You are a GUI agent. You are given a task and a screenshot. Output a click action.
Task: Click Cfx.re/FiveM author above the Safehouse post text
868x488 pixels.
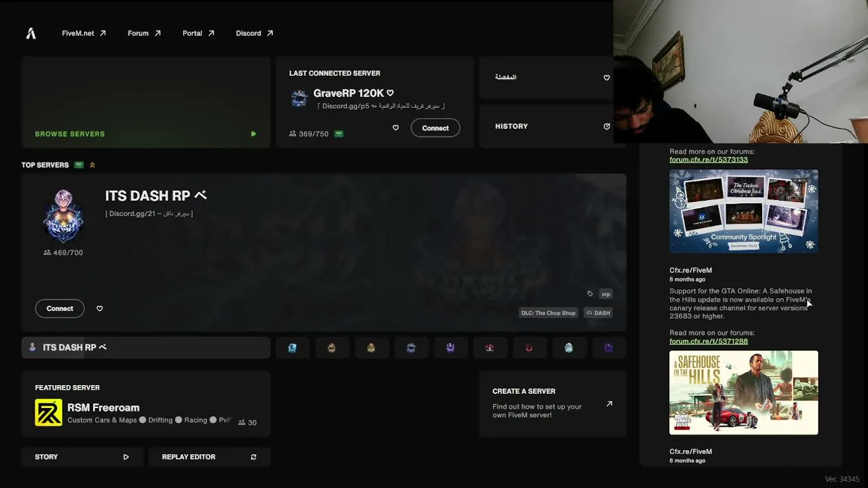(690, 270)
